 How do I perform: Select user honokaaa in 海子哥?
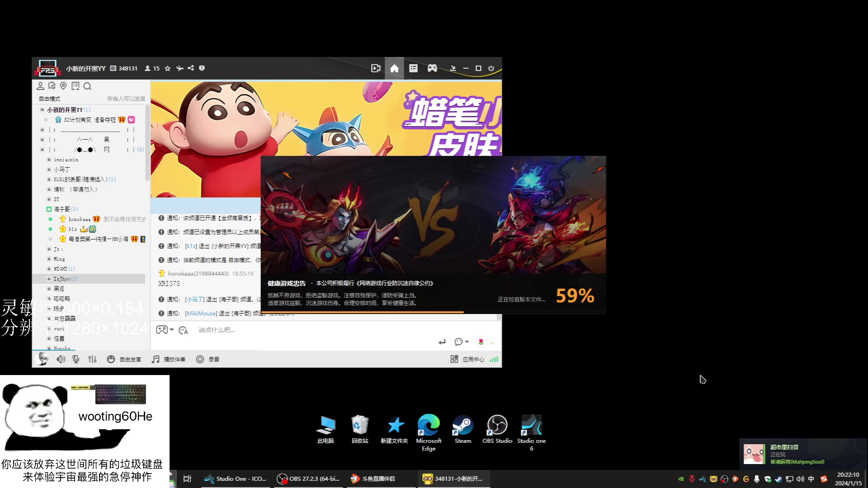click(80, 219)
